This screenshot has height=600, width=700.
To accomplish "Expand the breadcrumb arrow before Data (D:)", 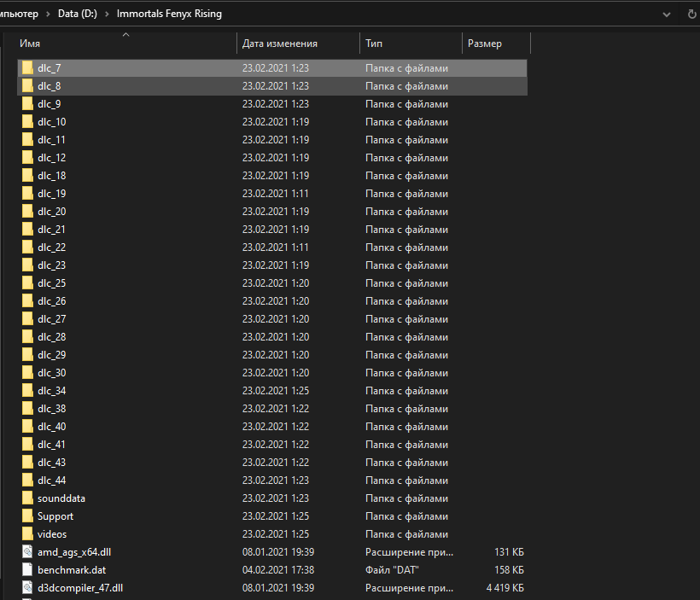I will pyautogui.click(x=50, y=14).
